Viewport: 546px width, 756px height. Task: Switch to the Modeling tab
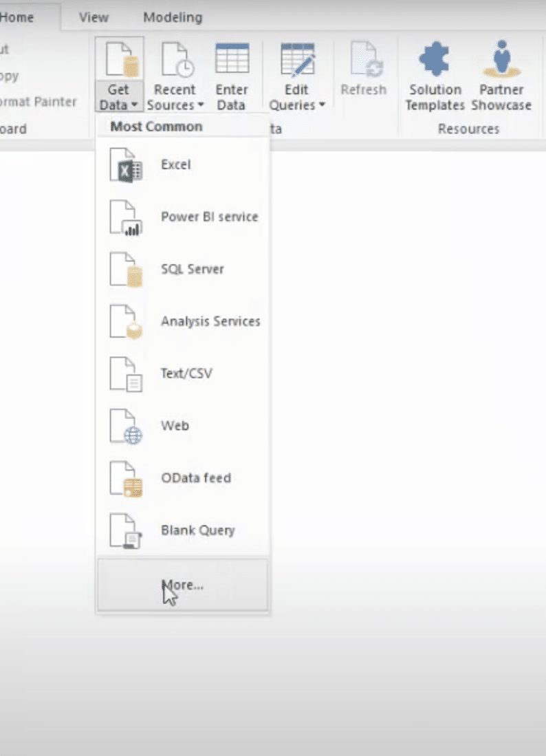173,17
